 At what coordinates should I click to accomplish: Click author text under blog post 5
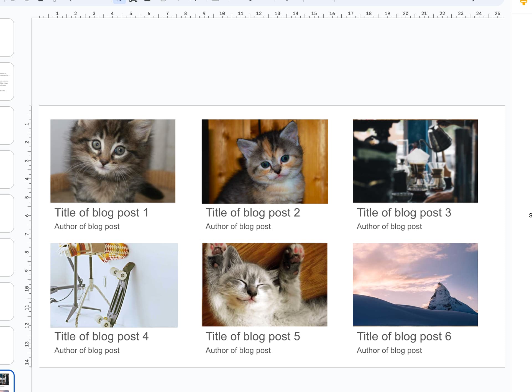(x=238, y=350)
